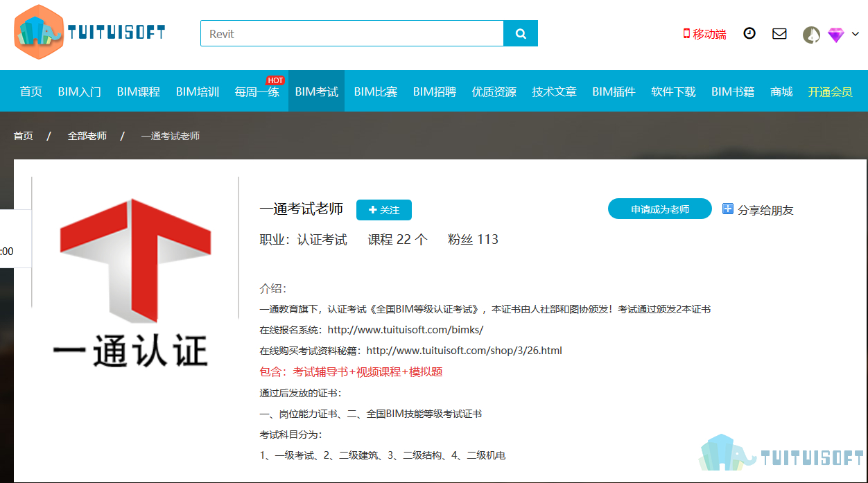Open the tuituisoft.com/bimks/ registration link
Screen dimensions: 868x483
(406, 330)
